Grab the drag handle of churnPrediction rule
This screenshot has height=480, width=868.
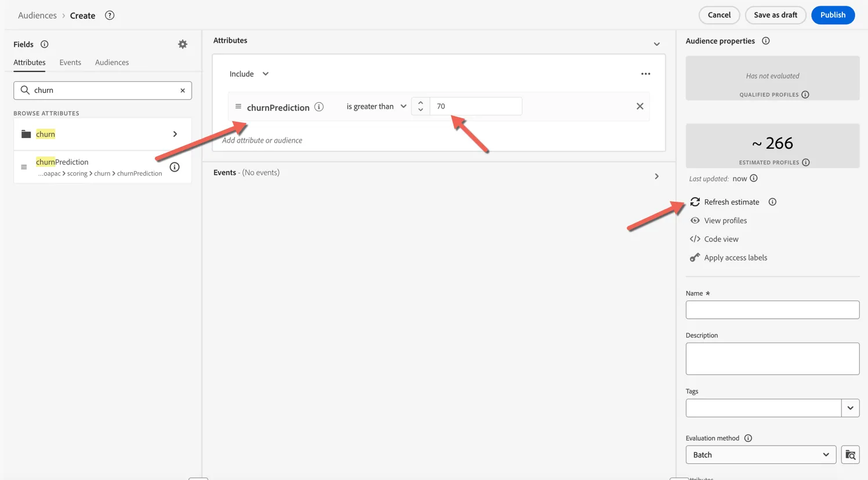[x=238, y=107]
